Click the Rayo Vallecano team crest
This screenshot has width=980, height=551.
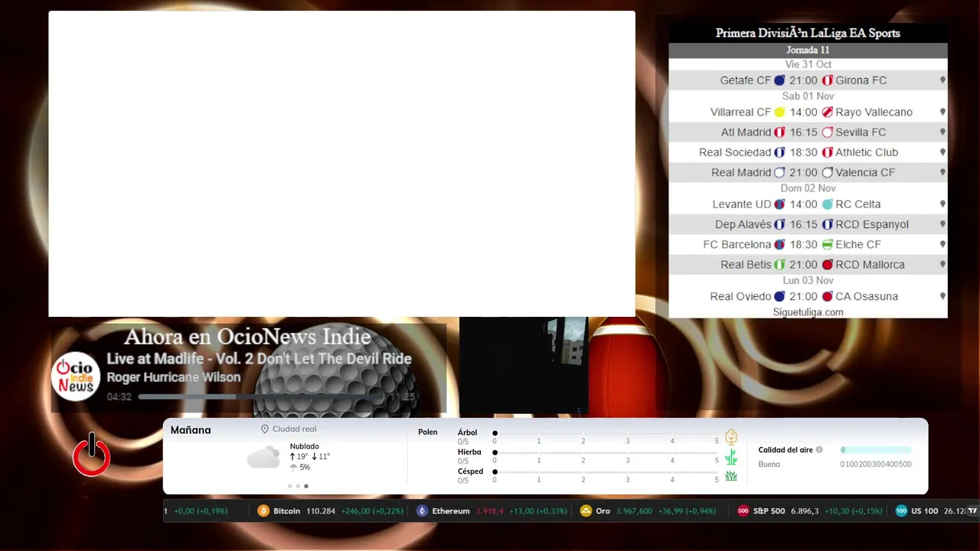coord(827,112)
